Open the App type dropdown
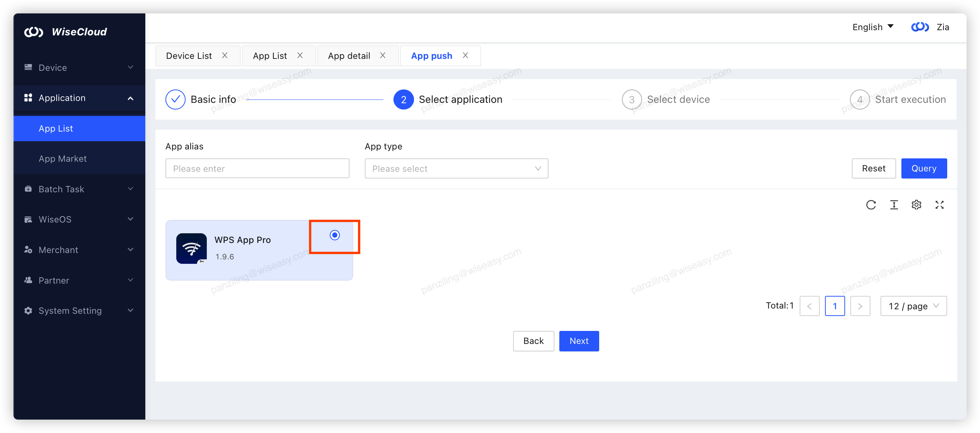This screenshot has width=980, height=433. point(456,168)
